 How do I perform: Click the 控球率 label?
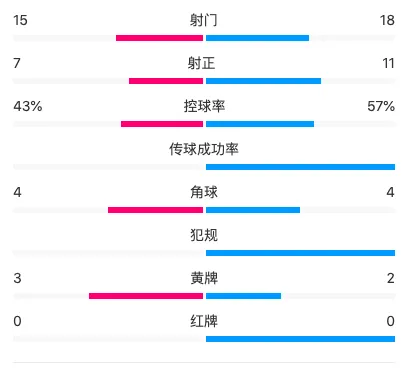(204, 106)
